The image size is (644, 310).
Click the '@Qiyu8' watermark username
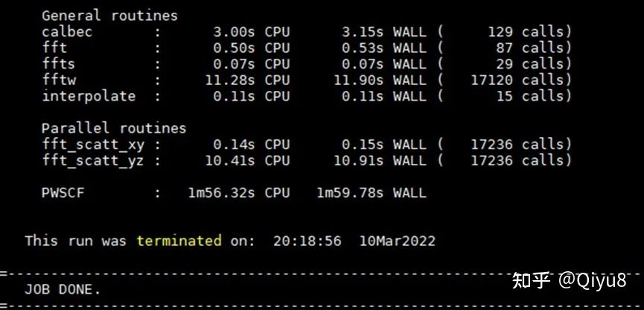click(x=592, y=280)
